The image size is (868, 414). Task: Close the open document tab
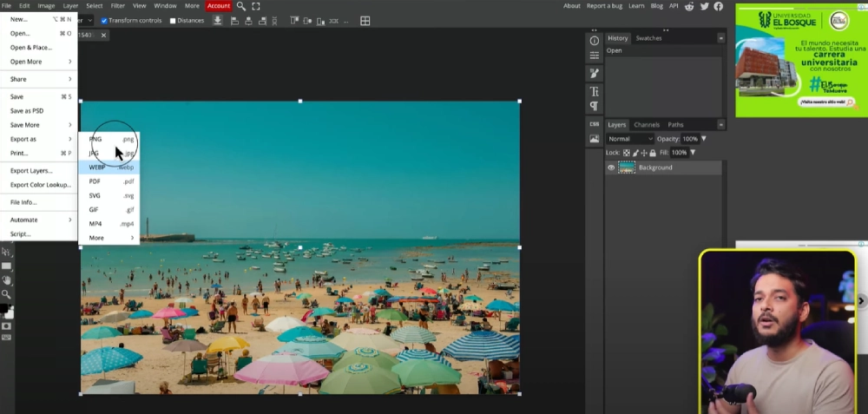point(103,35)
